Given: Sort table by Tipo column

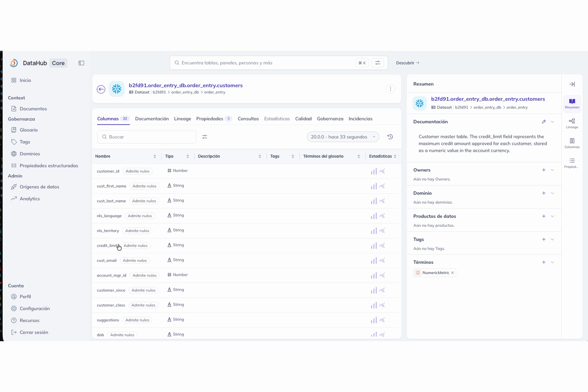Looking at the screenshot, I should [x=188, y=156].
